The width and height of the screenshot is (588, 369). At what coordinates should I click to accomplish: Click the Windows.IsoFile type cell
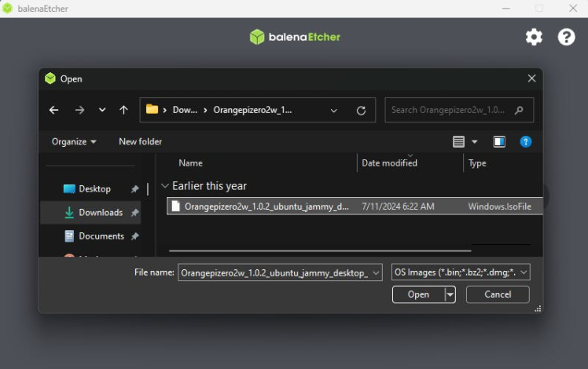pyautogui.click(x=499, y=206)
